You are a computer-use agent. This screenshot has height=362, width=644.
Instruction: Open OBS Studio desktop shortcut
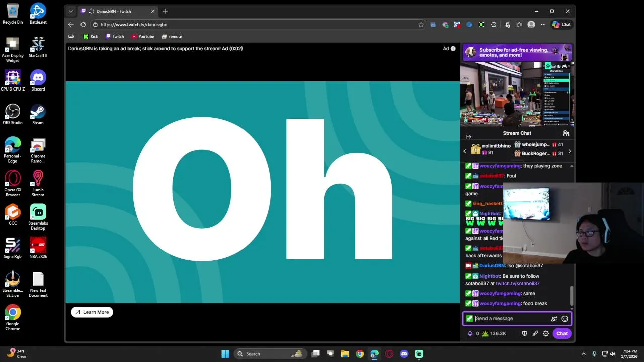(13, 114)
